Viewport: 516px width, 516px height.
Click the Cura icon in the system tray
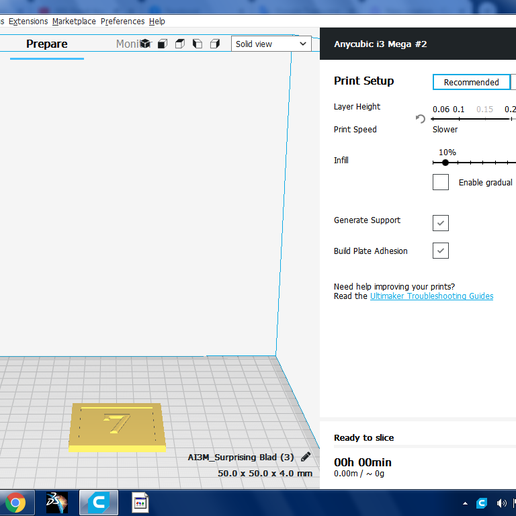[x=481, y=503]
